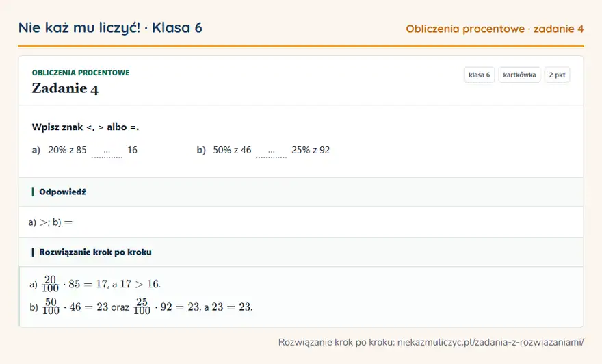Click the answer line 'a) >; b) ='
Screen dimensions: 602x364
tap(51, 222)
